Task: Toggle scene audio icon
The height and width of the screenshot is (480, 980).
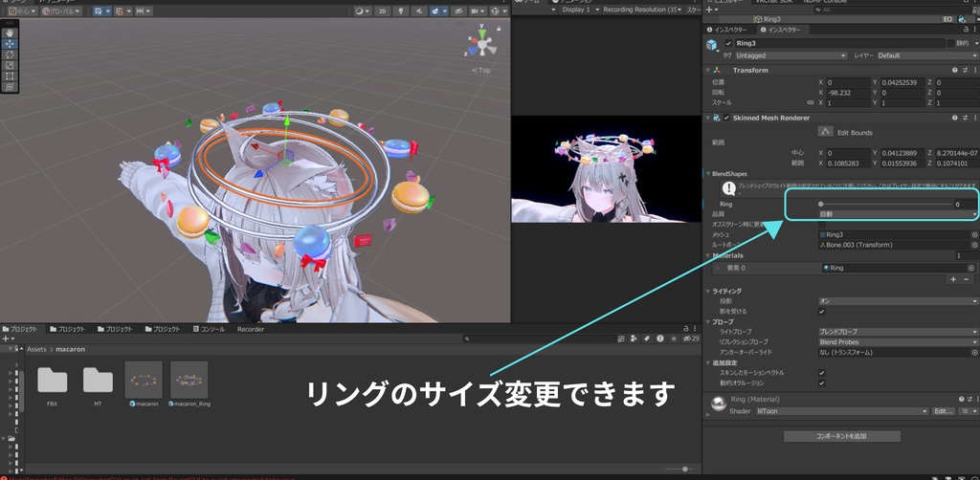Action: (417, 11)
